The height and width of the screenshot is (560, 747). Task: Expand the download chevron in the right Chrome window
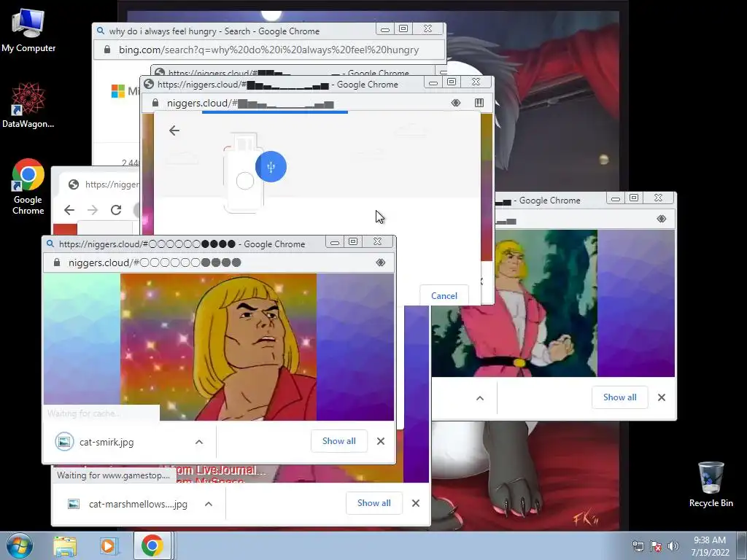[480, 398]
